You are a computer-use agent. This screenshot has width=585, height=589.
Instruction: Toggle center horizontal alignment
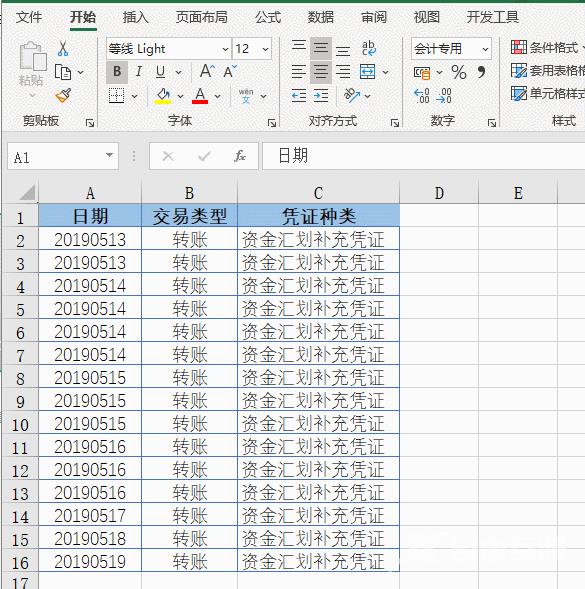point(320,71)
